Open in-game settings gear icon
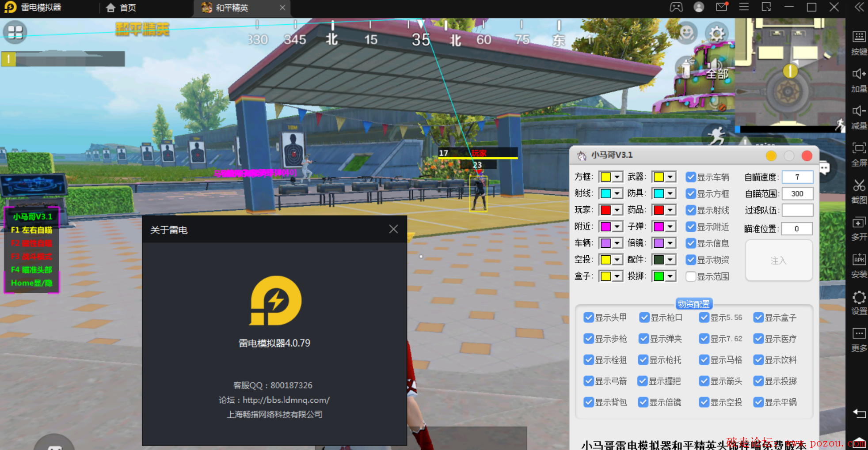 716,33
